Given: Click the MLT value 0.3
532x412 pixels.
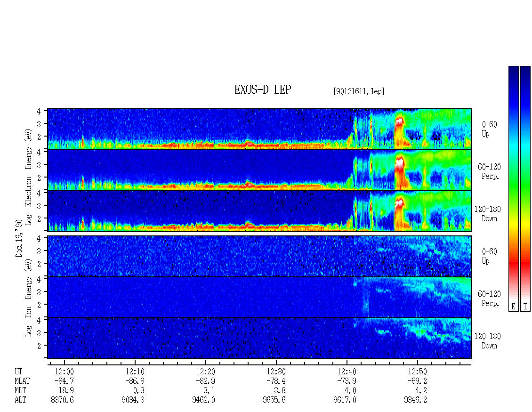Looking at the screenshot, I should click(139, 391).
